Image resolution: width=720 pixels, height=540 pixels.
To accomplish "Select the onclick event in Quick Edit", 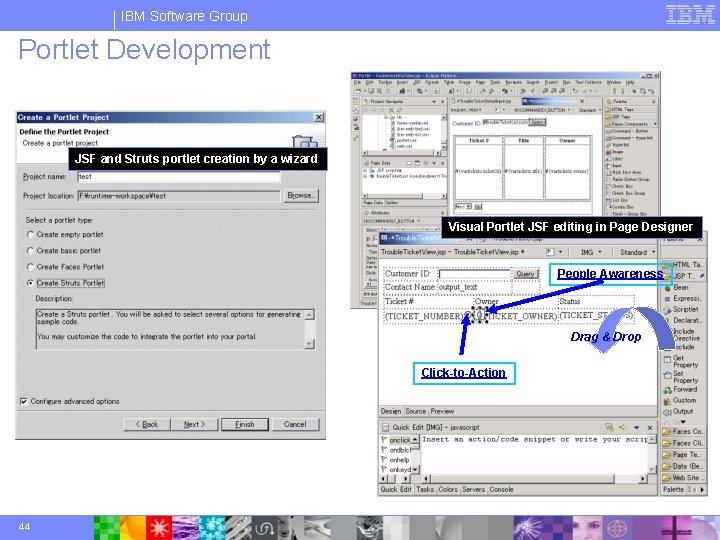I will 399,440.
